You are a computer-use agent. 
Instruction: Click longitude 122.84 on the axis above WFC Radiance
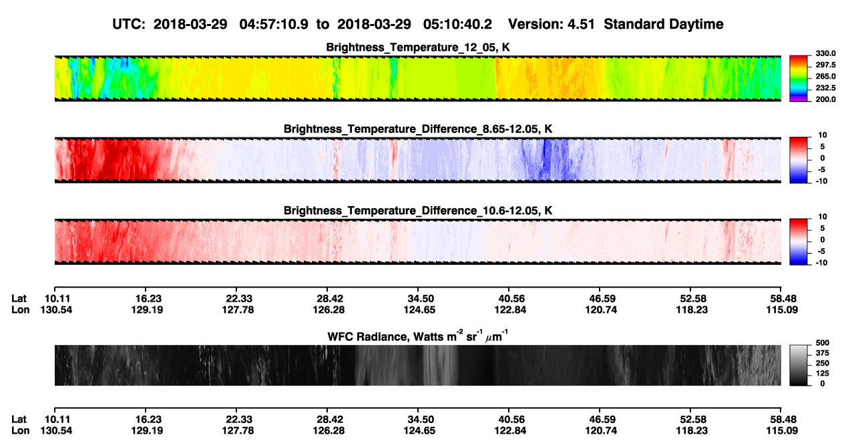point(509,310)
